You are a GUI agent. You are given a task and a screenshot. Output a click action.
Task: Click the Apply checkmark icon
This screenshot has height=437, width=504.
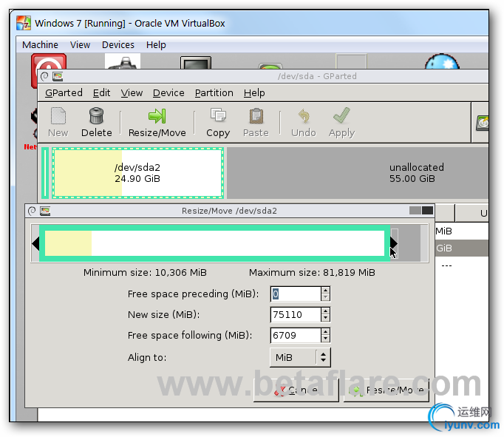click(x=341, y=115)
